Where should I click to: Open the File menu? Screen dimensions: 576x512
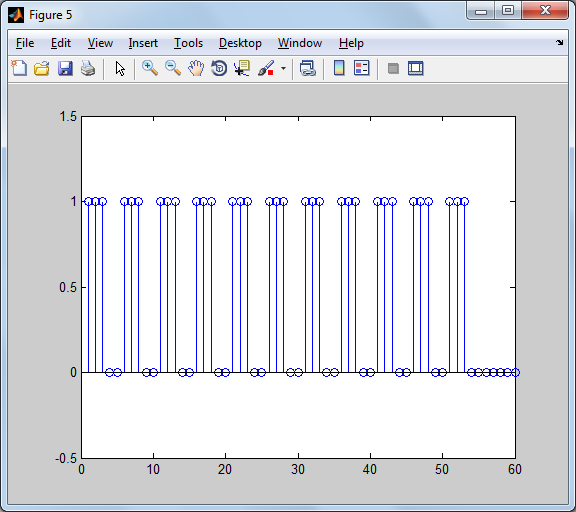point(25,43)
